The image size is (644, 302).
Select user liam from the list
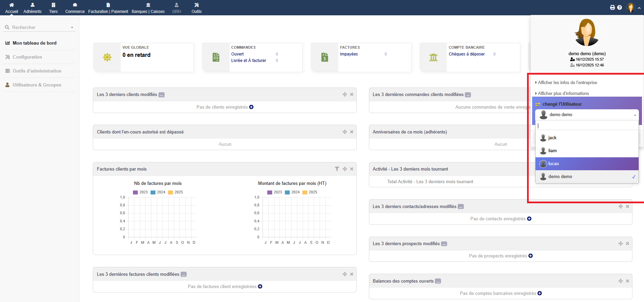[587, 151]
